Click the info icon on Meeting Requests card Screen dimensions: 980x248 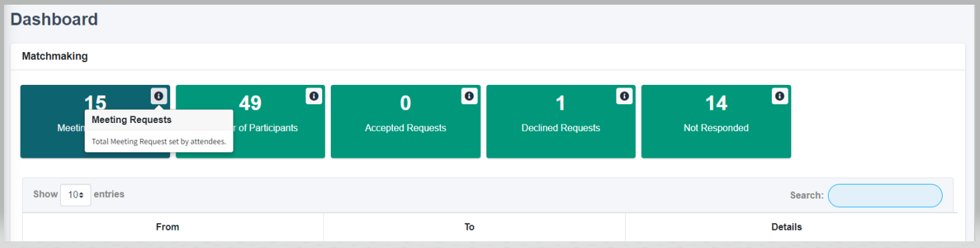[x=158, y=96]
